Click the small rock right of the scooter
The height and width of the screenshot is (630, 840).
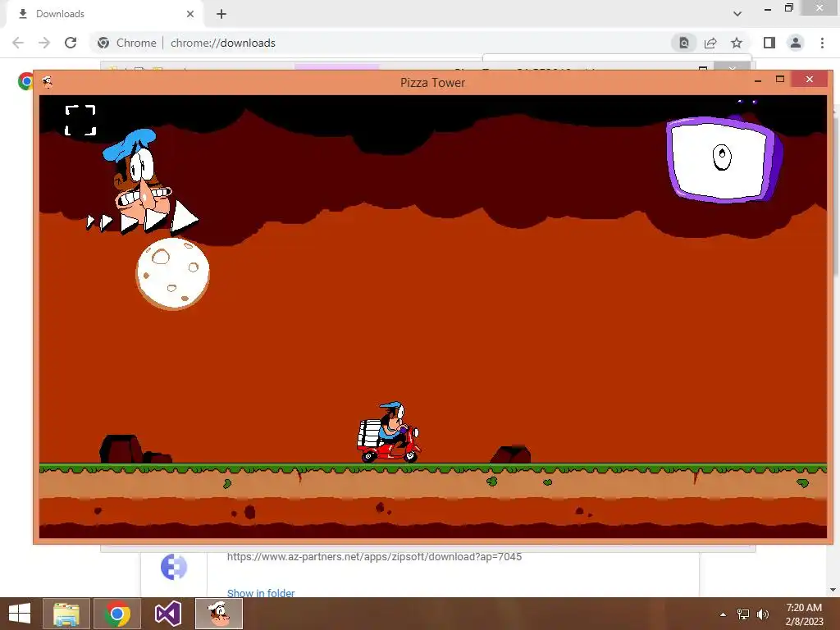[510, 454]
